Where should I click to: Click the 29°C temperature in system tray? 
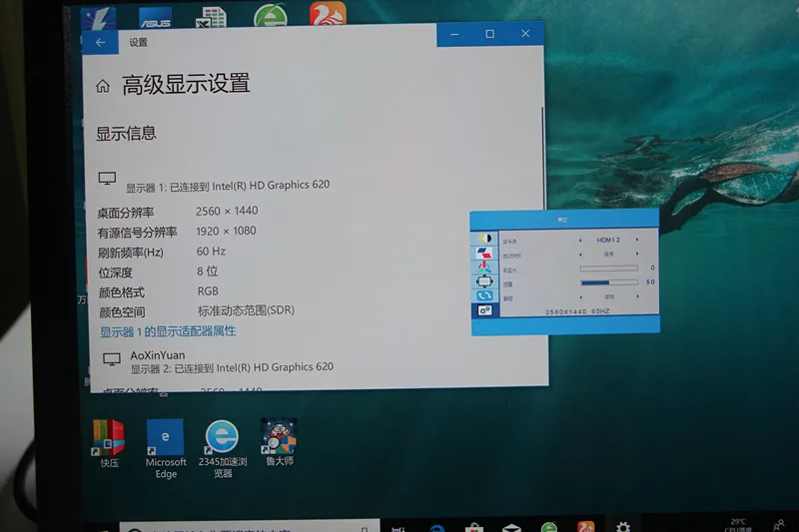[738, 522]
